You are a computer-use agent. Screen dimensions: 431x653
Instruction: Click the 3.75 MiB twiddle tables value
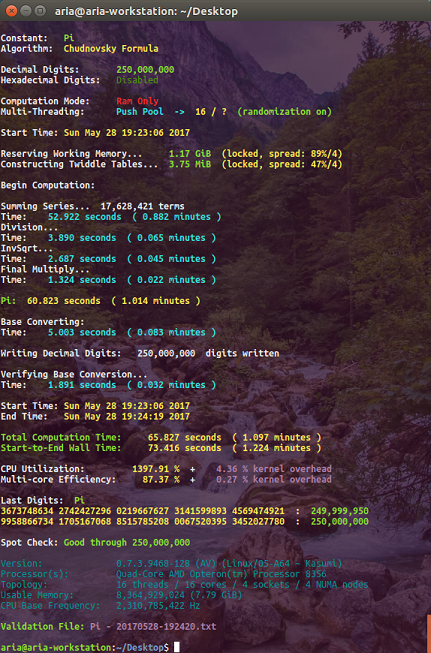(x=189, y=164)
